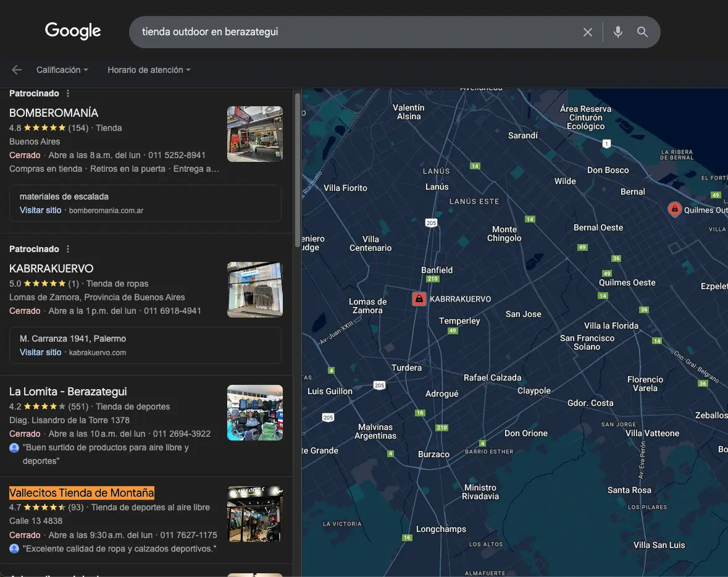This screenshot has width=728, height=577.
Task: Click 'Calle 13 4838' address text
Action: 36,521
